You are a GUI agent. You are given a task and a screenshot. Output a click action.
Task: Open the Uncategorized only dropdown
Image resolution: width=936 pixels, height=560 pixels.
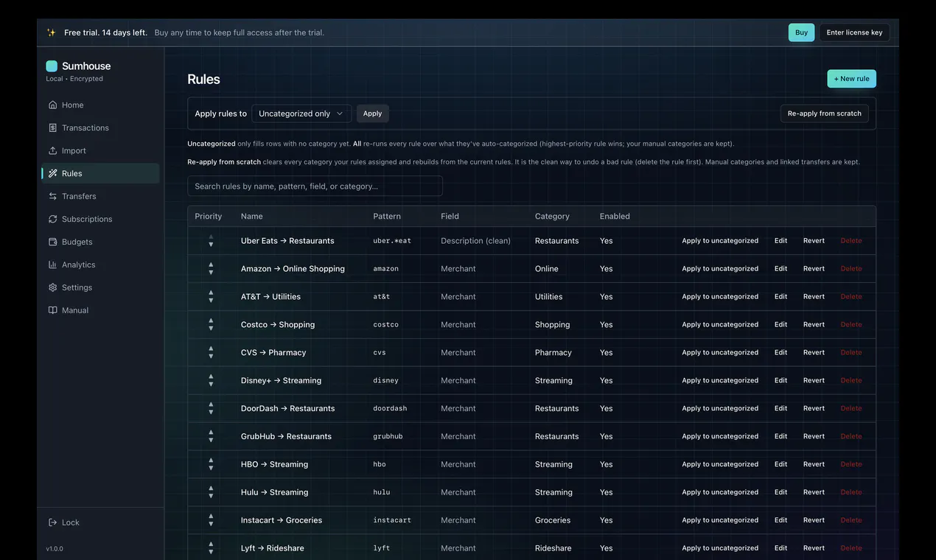click(x=301, y=113)
